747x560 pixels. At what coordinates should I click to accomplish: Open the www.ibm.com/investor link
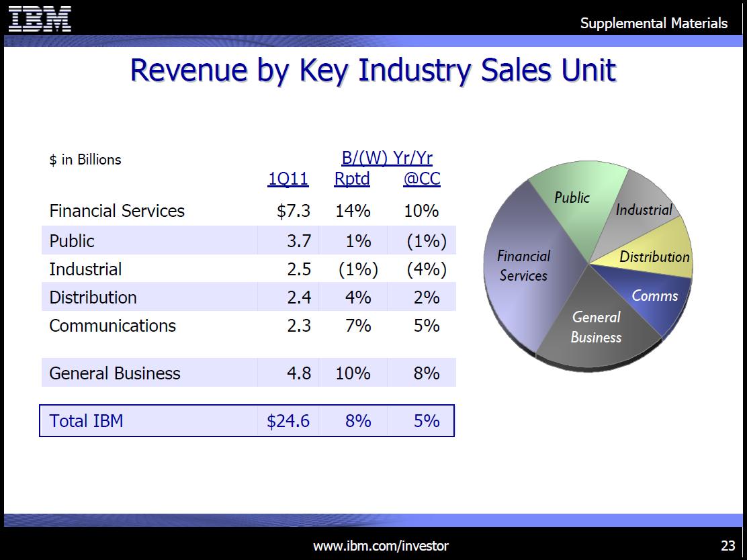(x=381, y=546)
